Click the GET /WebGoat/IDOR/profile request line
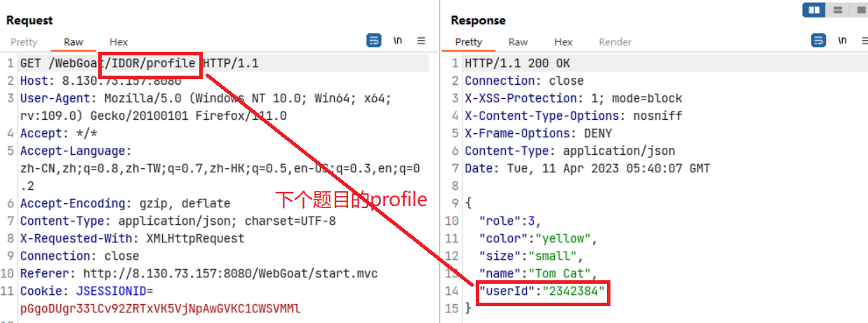This screenshot has width=868, height=323. click(139, 64)
